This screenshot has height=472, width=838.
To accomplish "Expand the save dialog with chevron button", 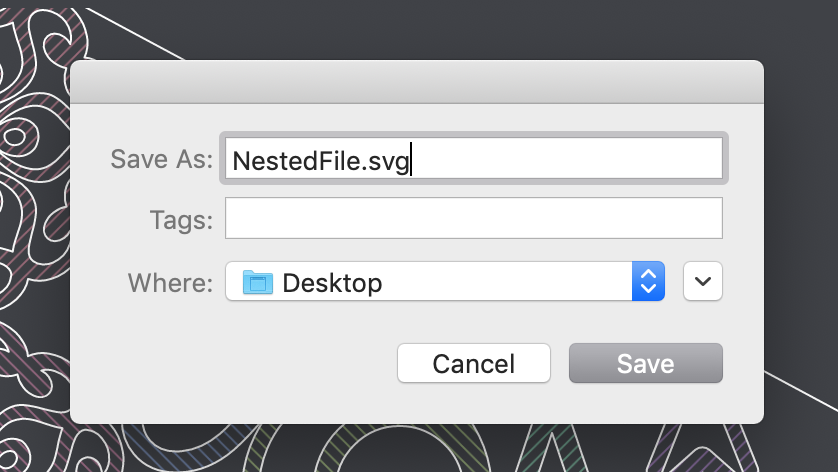I will (703, 281).
